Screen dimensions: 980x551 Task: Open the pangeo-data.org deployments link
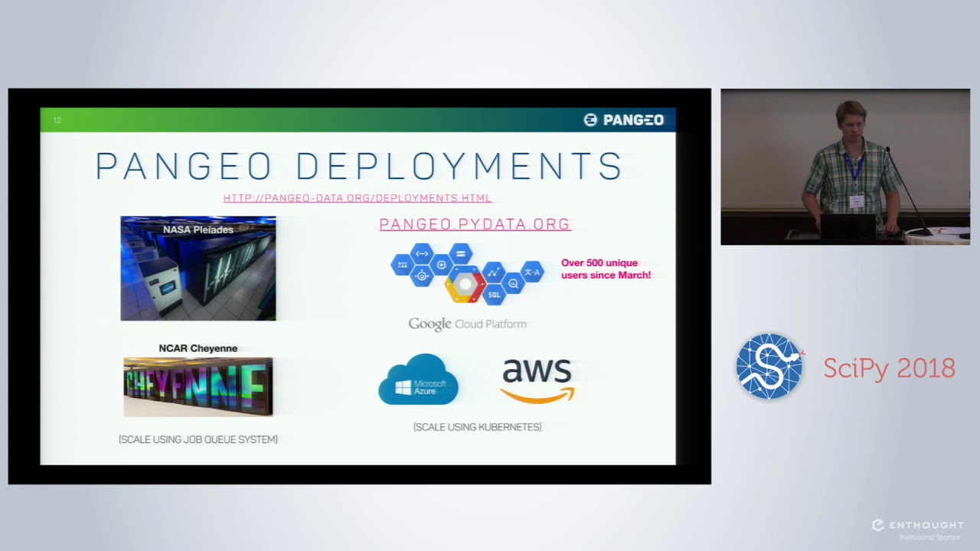(358, 198)
